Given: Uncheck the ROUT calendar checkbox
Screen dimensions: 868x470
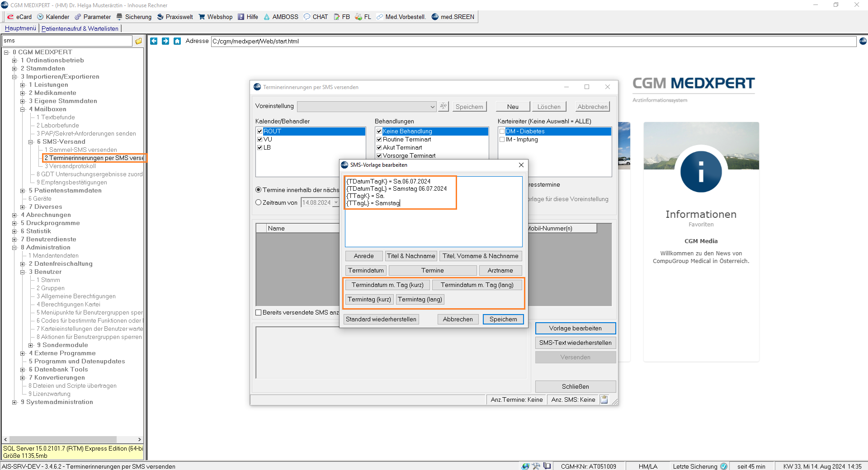Looking at the screenshot, I should pyautogui.click(x=260, y=131).
